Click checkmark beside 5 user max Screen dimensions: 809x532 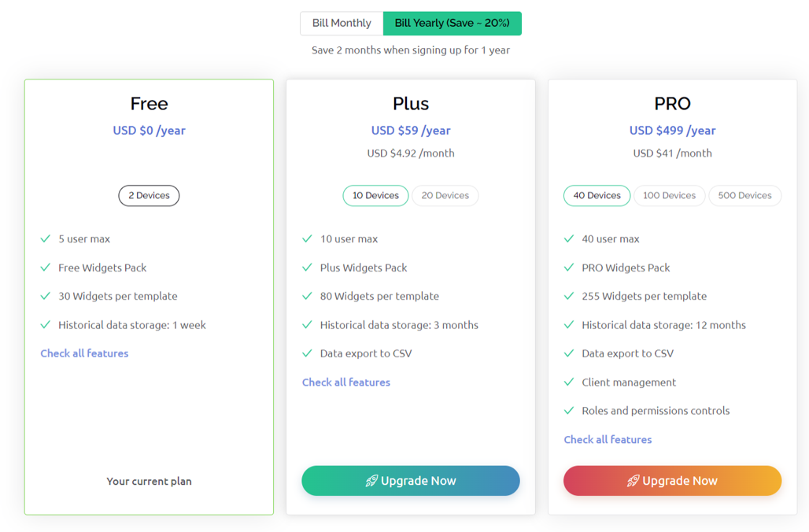[x=46, y=238]
